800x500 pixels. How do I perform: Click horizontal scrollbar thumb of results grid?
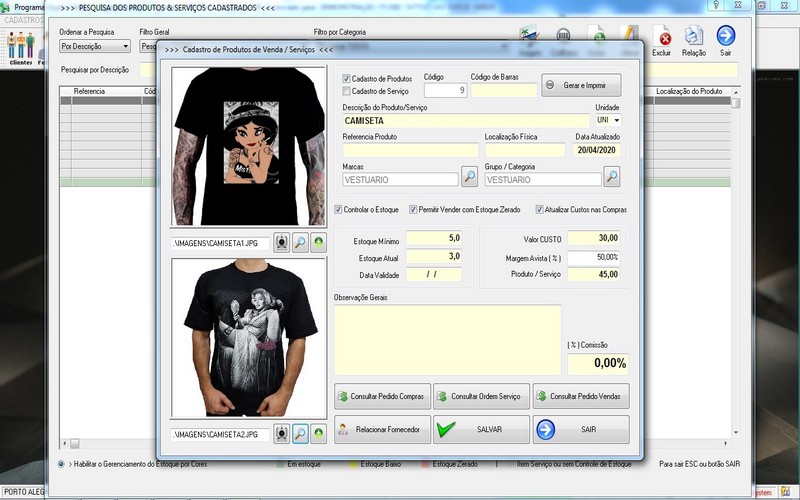tap(74, 443)
